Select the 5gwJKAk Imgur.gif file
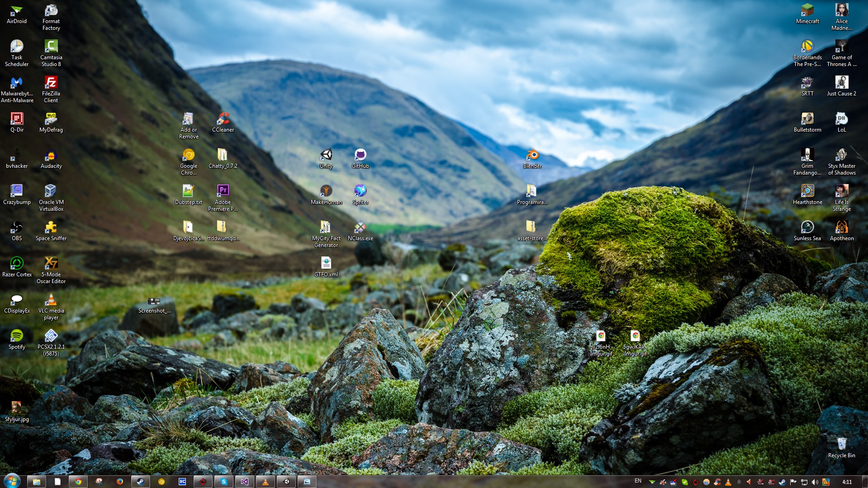The width and height of the screenshot is (868, 488). [x=636, y=343]
